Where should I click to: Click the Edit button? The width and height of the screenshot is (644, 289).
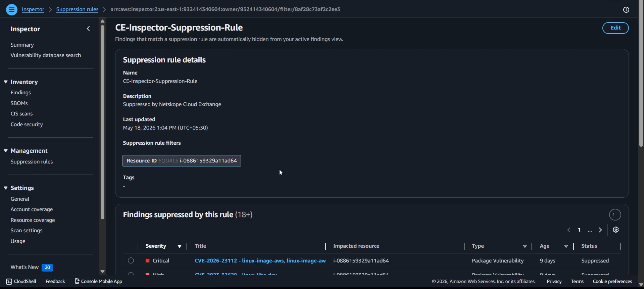[615, 28]
